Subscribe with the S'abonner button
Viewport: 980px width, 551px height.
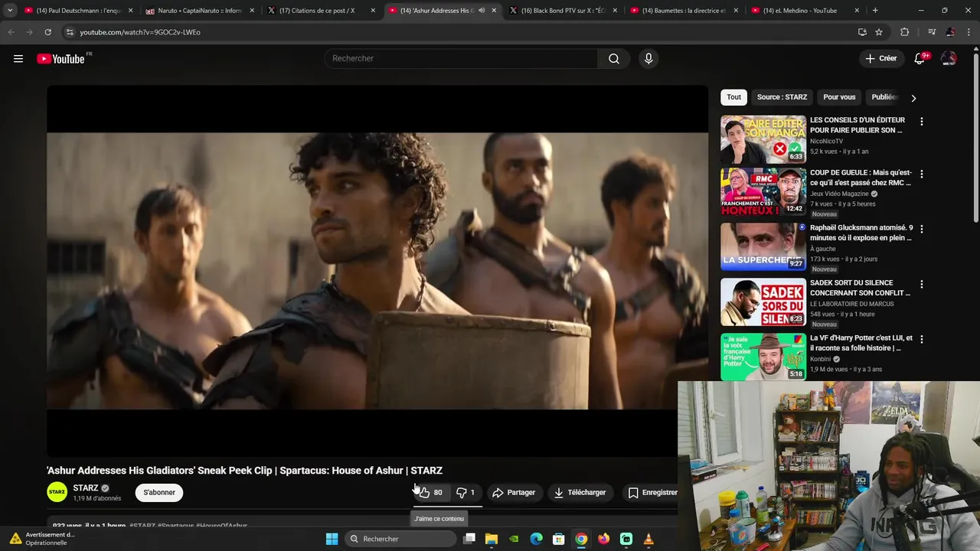pos(159,493)
